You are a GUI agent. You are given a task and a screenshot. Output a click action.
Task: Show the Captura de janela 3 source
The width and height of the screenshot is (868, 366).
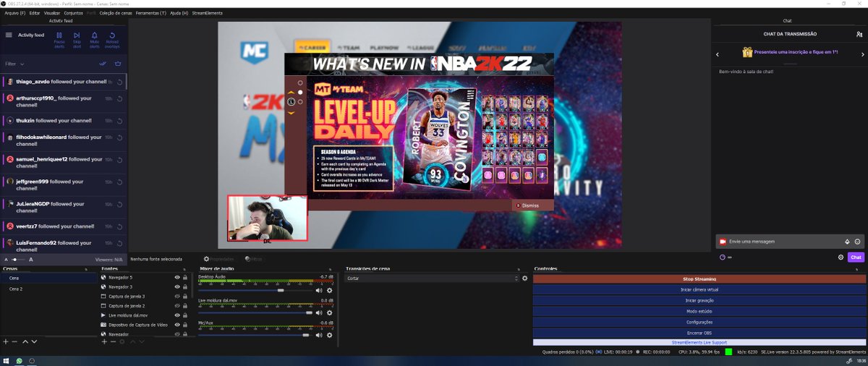coord(177,297)
